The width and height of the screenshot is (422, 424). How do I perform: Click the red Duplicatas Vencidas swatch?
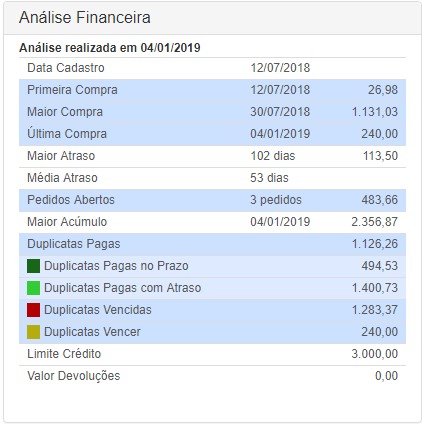click(33, 310)
